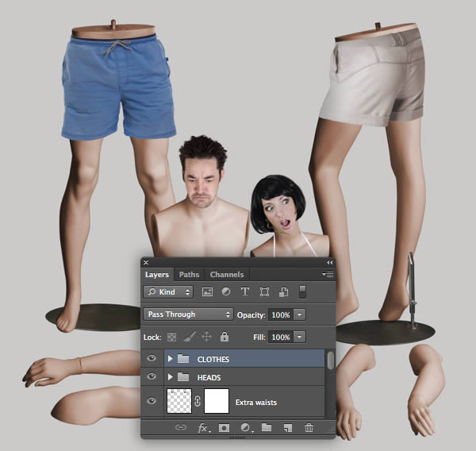Create a new layer
This screenshot has width=476, height=451.
pyautogui.click(x=287, y=428)
